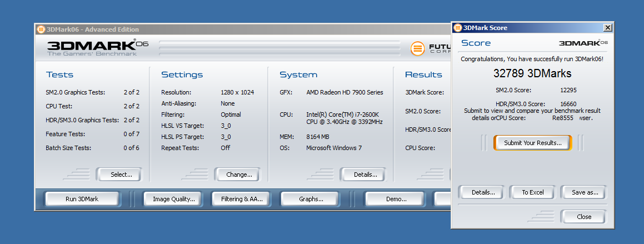Click Feature Tests value 0 of 7
644x244 pixels.
(132, 135)
